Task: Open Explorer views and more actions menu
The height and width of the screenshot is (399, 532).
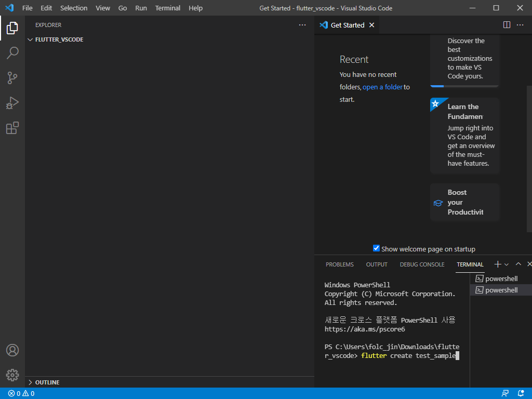Action: click(302, 25)
